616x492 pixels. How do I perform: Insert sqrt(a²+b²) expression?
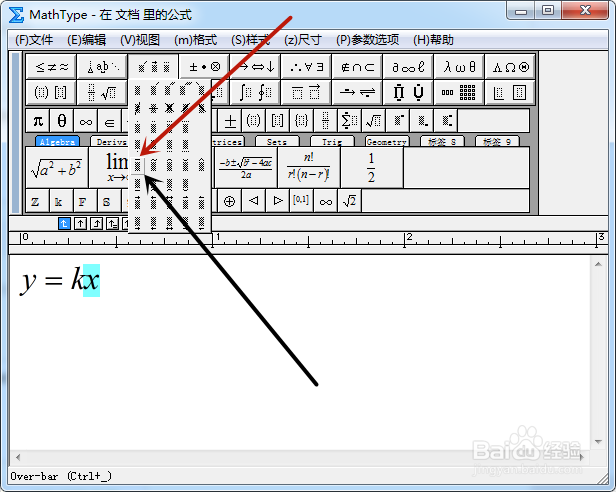pos(57,168)
